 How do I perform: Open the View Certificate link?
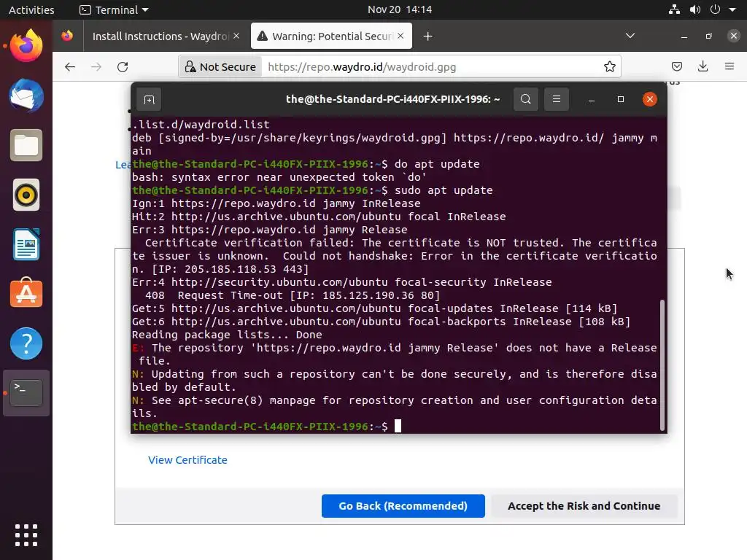(187, 460)
